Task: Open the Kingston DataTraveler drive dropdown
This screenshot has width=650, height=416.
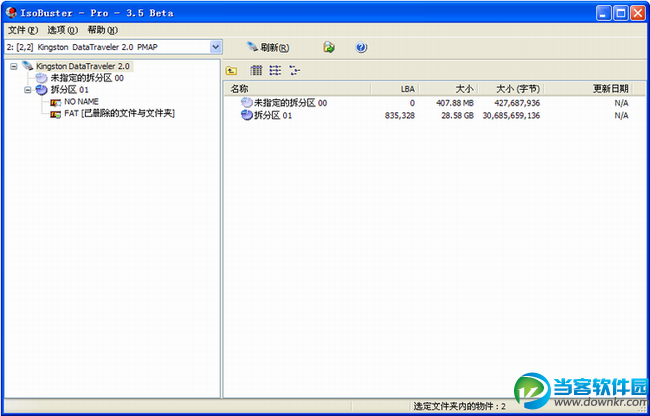Action: point(215,47)
